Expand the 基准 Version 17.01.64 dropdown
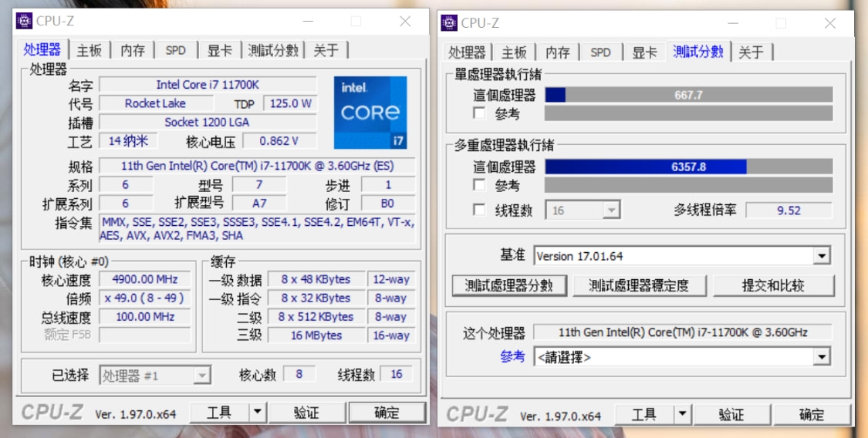This screenshot has height=438, width=868. click(x=682, y=256)
